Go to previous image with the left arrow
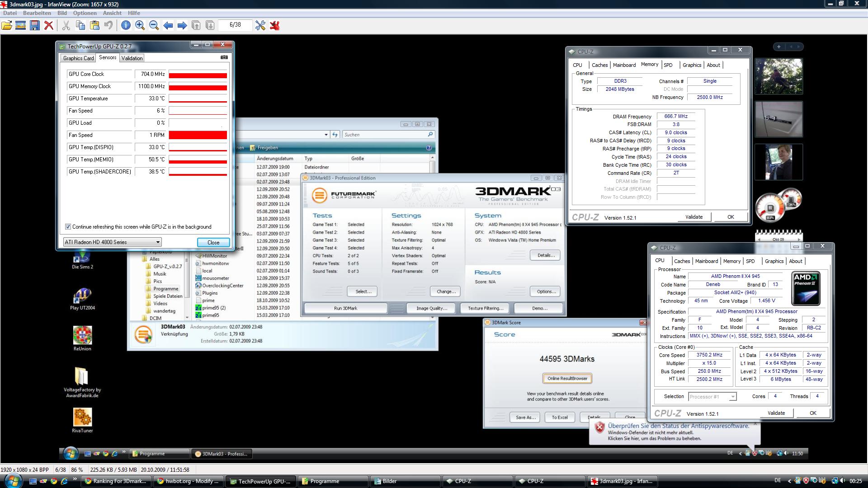Image resolution: width=868 pixels, height=488 pixels. pyautogui.click(x=168, y=25)
